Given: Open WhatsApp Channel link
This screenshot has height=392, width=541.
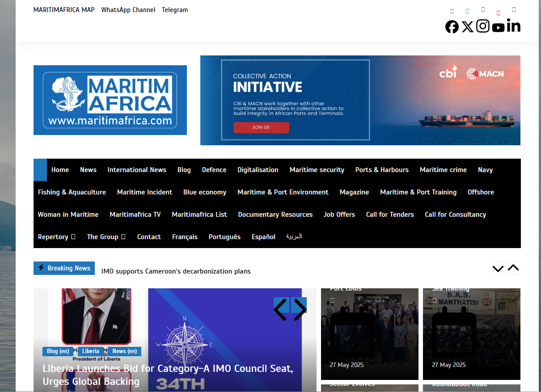Looking at the screenshot, I should 128,10.
